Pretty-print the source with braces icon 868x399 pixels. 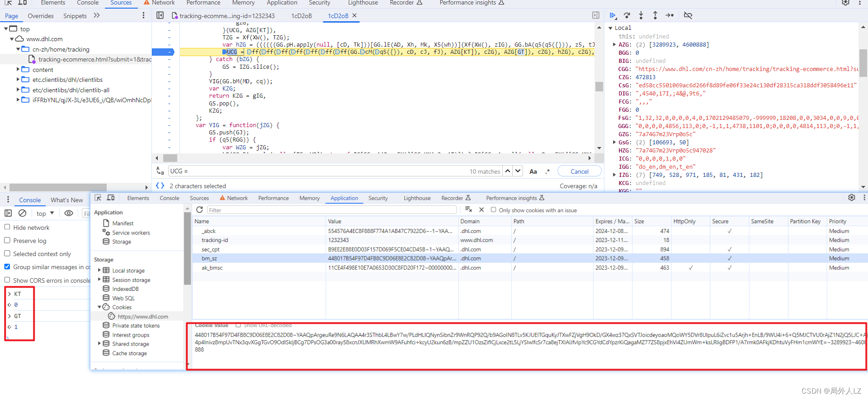pos(160,185)
